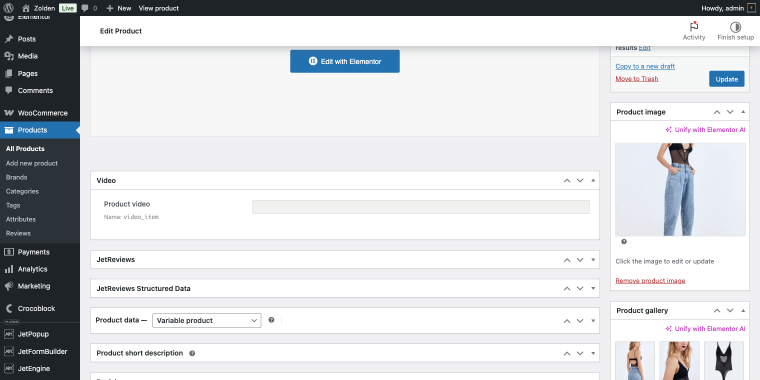Open the Product data type dropdown
The height and width of the screenshot is (380, 760).
tap(206, 320)
